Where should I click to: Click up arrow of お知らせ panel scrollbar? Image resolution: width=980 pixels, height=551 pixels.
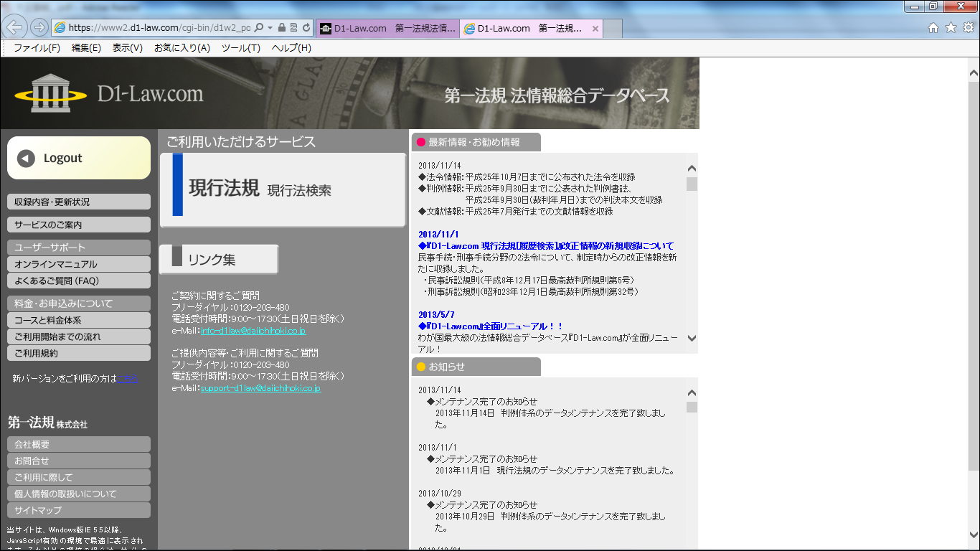coord(692,393)
